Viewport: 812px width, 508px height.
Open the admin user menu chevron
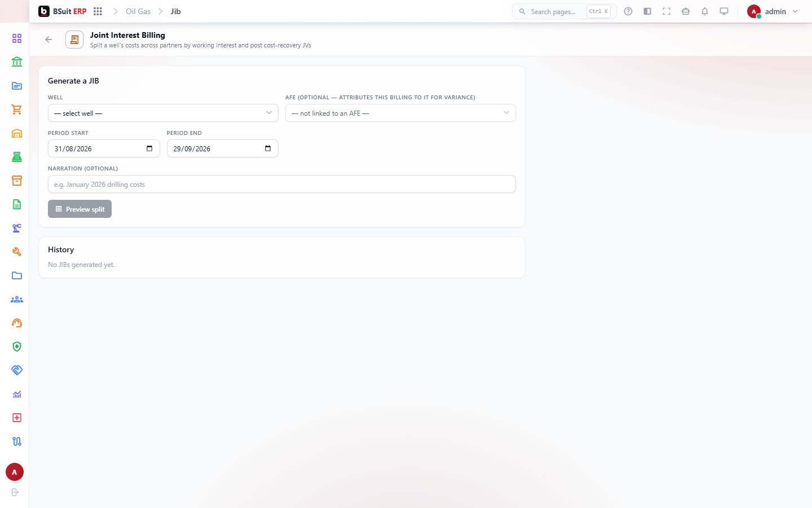click(x=795, y=11)
